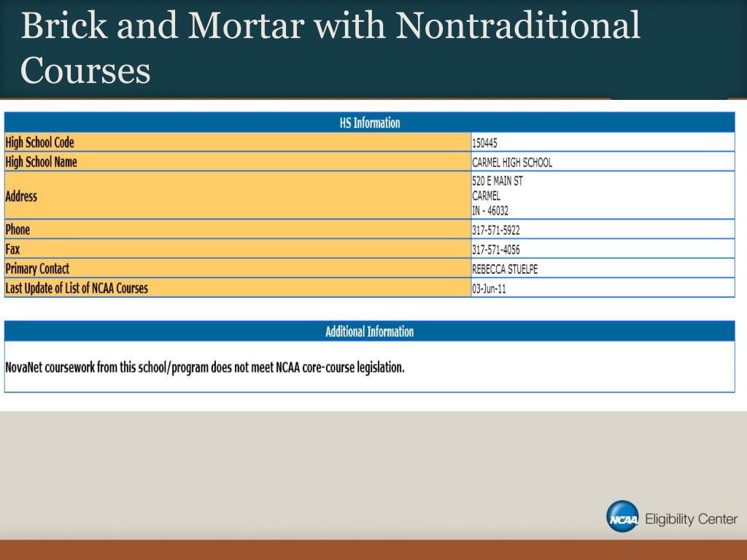Click the 'High School Name' label
This screenshot has width=747, height=560.
pyautogui.click(x=41, y=162)
